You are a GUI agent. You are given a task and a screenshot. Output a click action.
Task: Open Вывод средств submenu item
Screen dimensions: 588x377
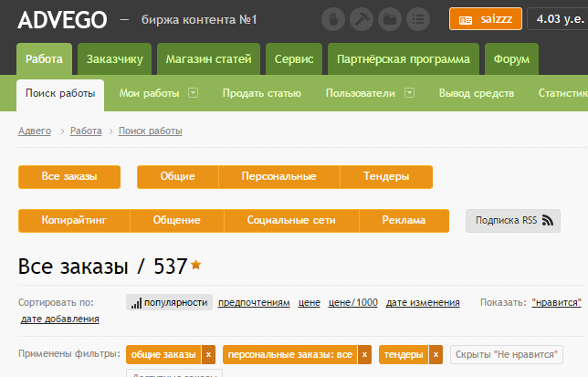click(477, 93)
